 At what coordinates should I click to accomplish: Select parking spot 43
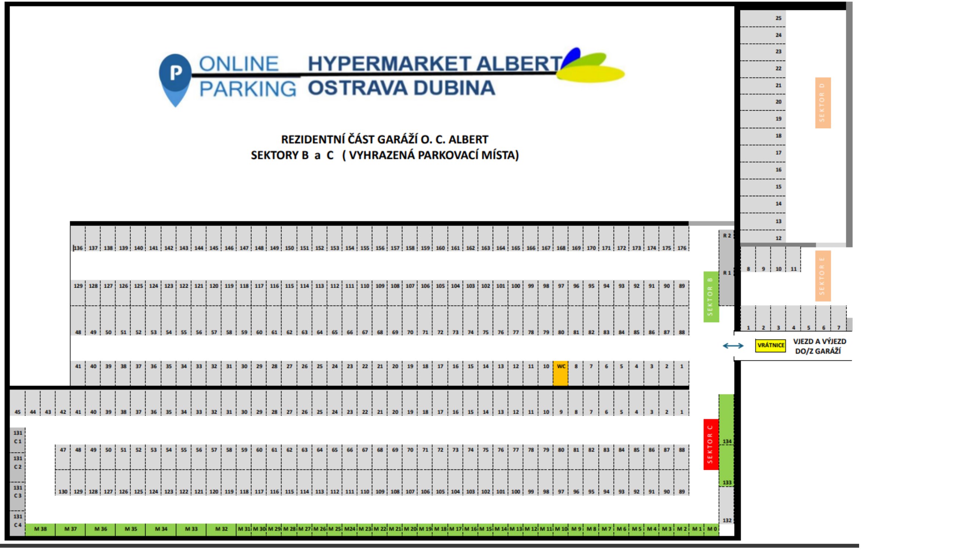pos(47,403)
